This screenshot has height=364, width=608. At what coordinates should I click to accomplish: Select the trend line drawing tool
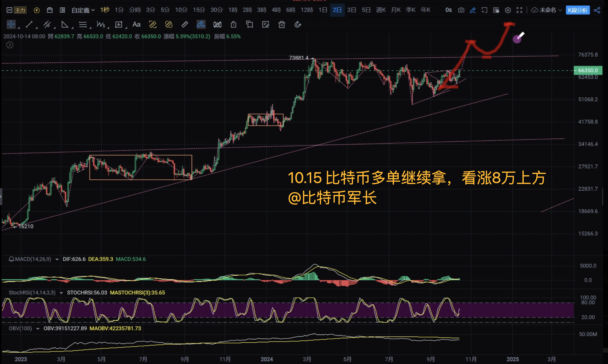29,24
